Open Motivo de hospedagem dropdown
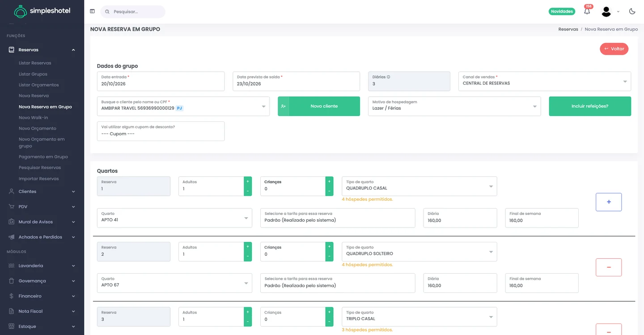The width and height of the screenshot is (644, 335). coord(454,106)
